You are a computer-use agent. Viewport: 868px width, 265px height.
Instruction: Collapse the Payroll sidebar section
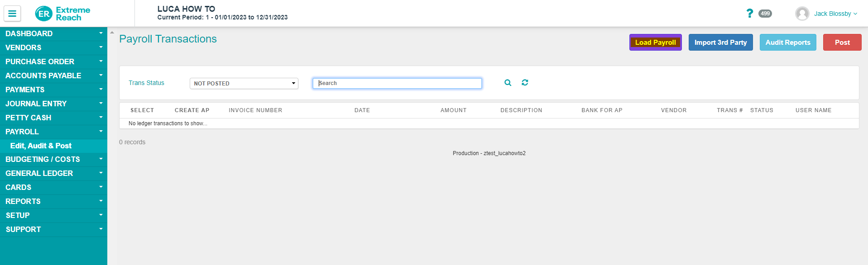(x=53, y=132)
